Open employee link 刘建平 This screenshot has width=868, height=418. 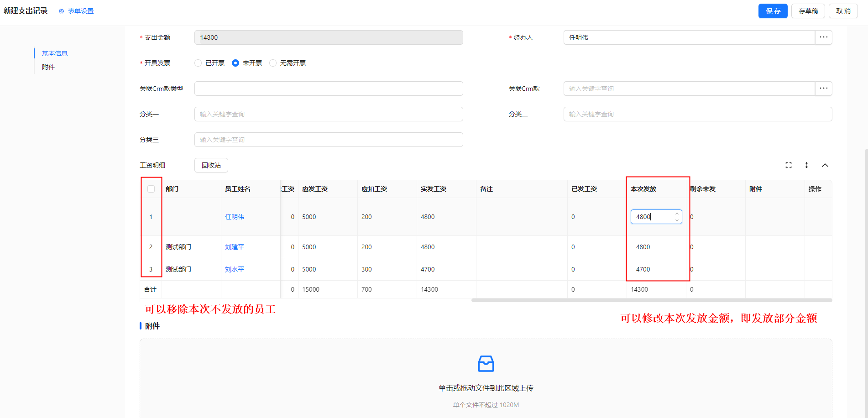point(235,247)
